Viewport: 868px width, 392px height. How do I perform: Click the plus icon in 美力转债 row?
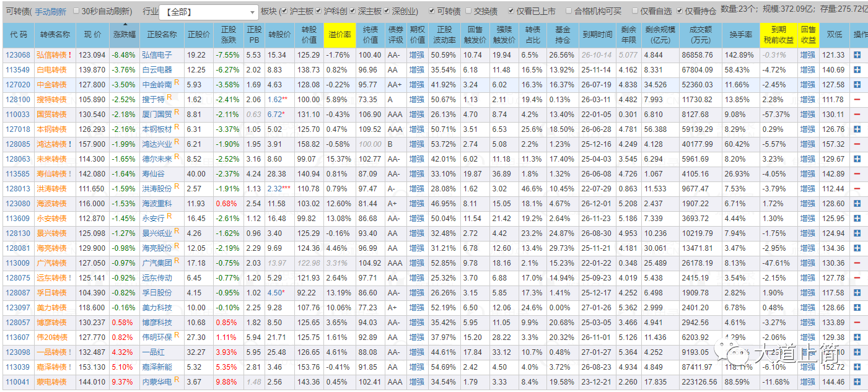coord(857,308)
